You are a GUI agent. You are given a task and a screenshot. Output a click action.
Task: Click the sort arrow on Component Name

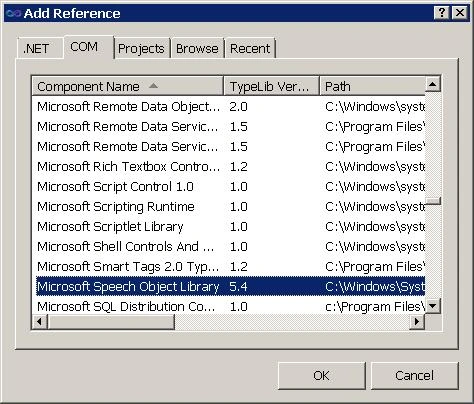point(153,86)
